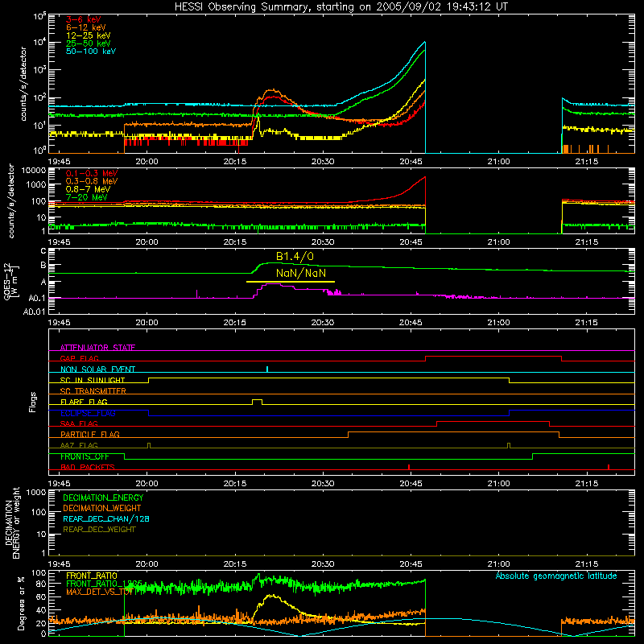The height and width of the screenshot is (644, 644).
Task: Click the 21:00 tick label under MeV panel
Action: coord(498,242)
